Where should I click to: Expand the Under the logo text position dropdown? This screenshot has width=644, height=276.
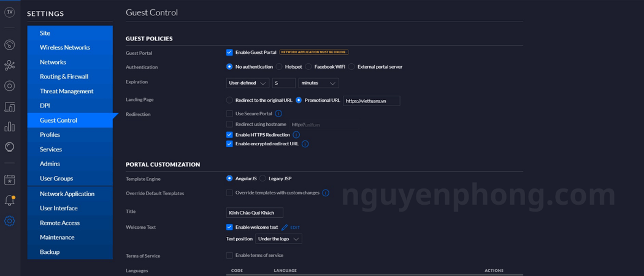[278, 239]
